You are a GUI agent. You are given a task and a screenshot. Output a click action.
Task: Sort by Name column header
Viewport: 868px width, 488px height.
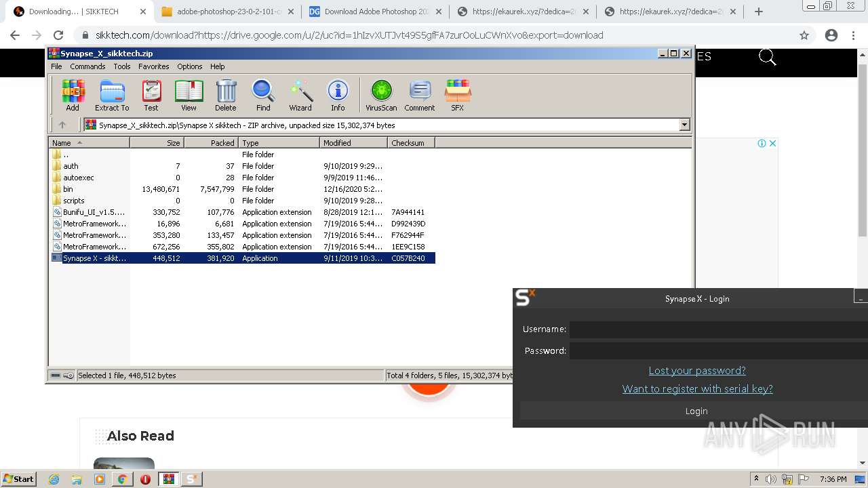click(89, 143)
